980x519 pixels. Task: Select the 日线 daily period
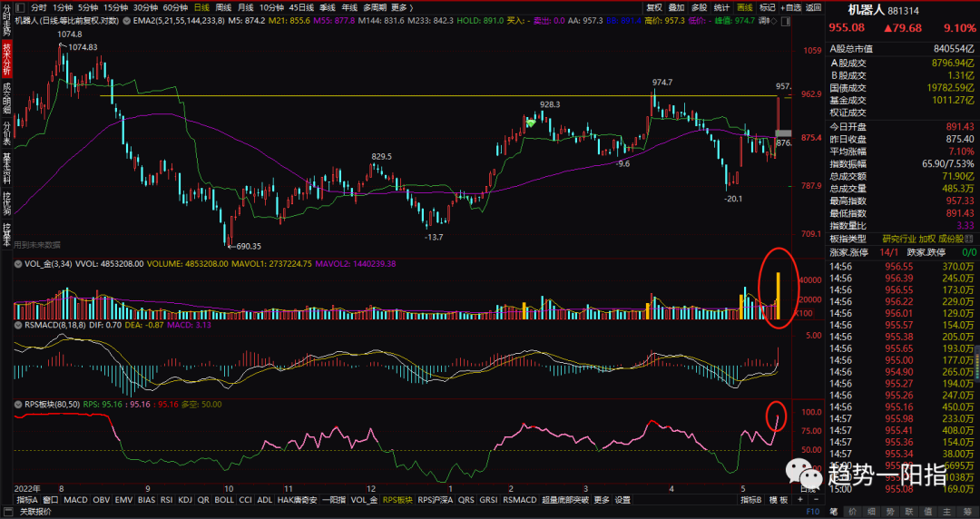tap(201, 7)
